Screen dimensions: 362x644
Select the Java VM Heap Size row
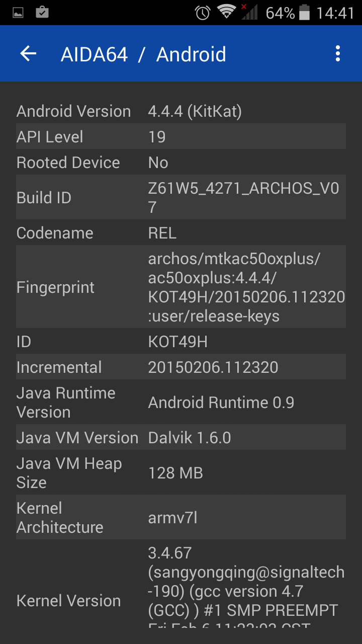[x=181, y=473]
